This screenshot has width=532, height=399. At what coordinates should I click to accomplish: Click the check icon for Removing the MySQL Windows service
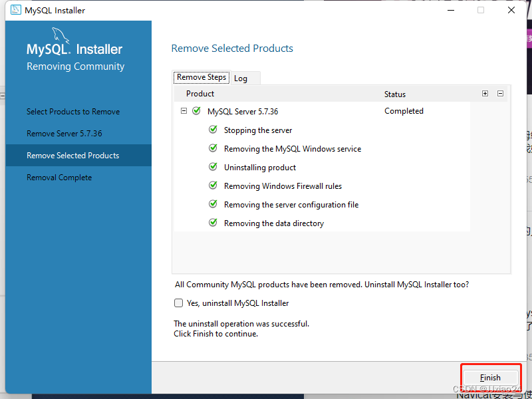[x=213, y=148]
